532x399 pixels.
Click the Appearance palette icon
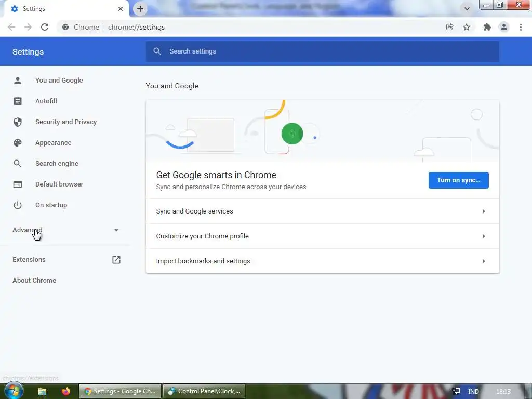[x=18, y=143]
